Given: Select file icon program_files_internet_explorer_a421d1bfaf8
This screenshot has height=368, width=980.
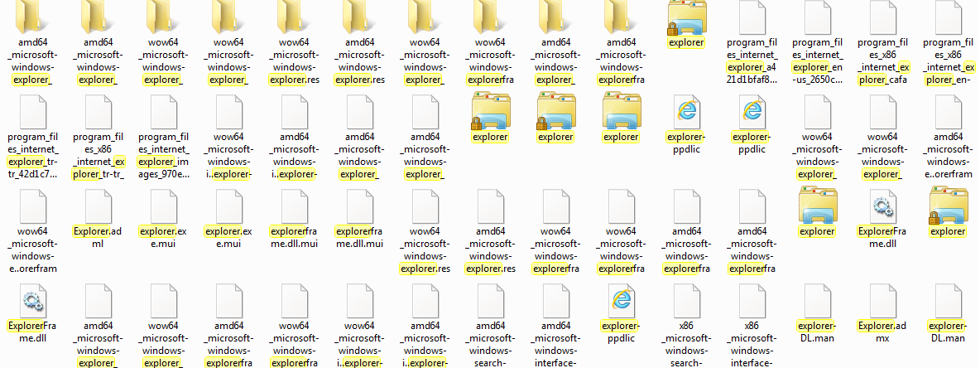Looking at the screenshot, I should [x=752, y=17].
